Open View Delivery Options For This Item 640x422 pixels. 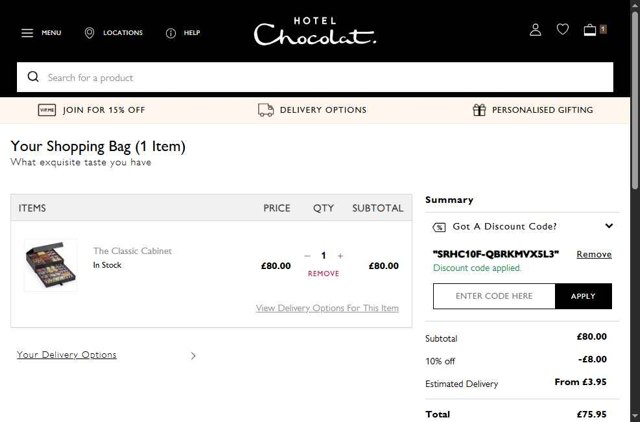[327, 308]
